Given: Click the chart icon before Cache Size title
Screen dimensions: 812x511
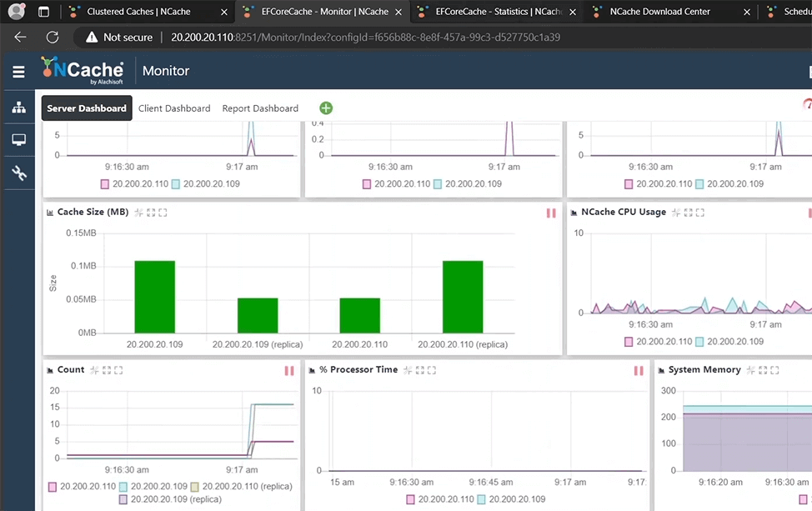Looking at the screenshot, I should [50, 213].
